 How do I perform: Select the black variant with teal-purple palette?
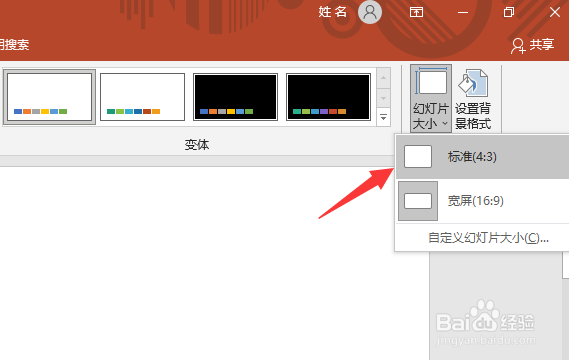[328, 97]
